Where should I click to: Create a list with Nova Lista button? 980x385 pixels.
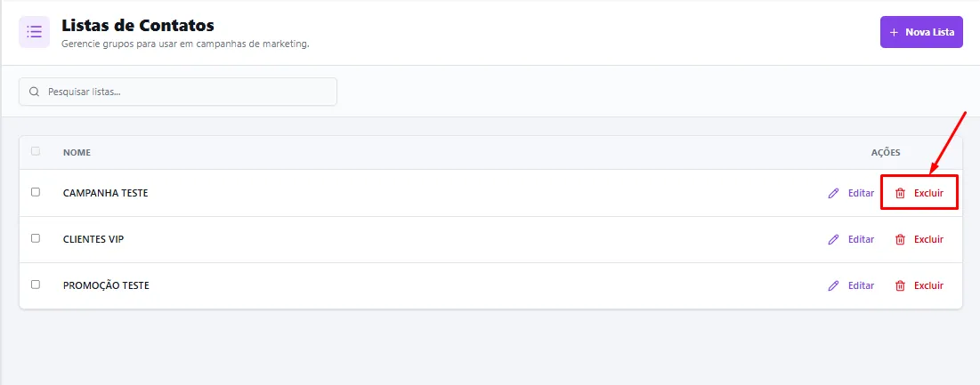pos(921,32)
